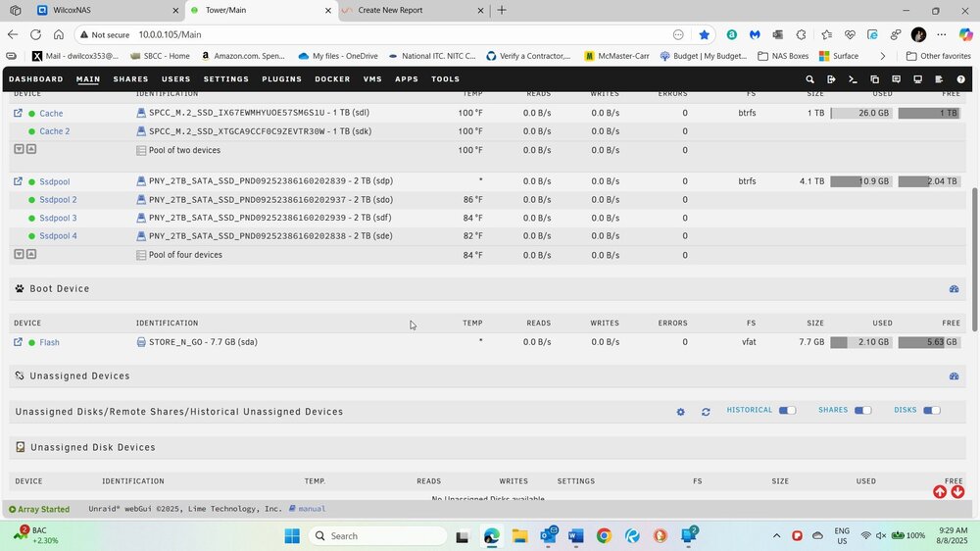Image resolution: width=980 pixels, height=551 pixels.
Task: Open Ssdpool 4 device link
Action: click(58, 236)
